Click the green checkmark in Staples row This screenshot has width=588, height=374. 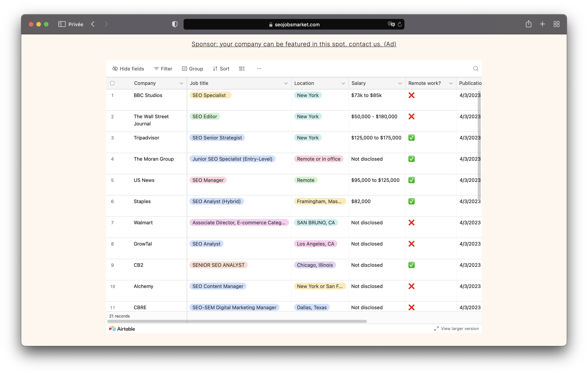pyautogui.click(x=411, y=201)
